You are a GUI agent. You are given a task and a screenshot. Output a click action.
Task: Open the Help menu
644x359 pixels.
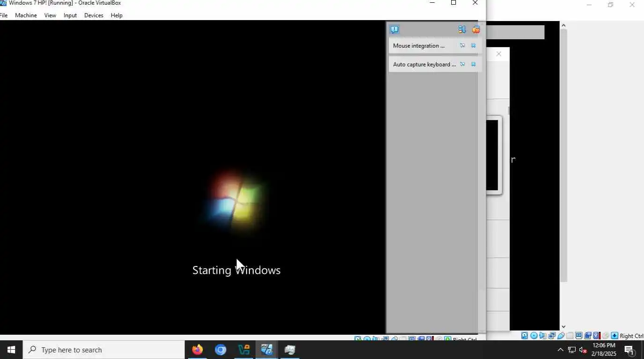click(x=117, y=15)
